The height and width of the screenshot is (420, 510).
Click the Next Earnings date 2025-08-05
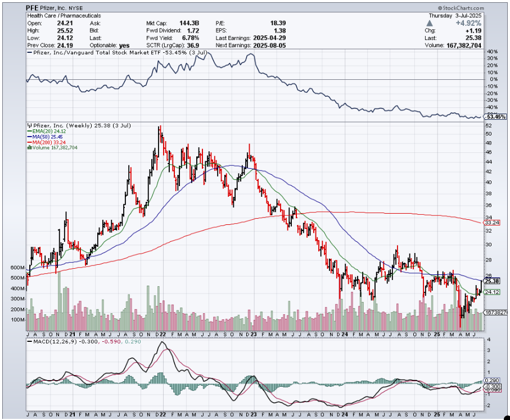click(269, 46)
